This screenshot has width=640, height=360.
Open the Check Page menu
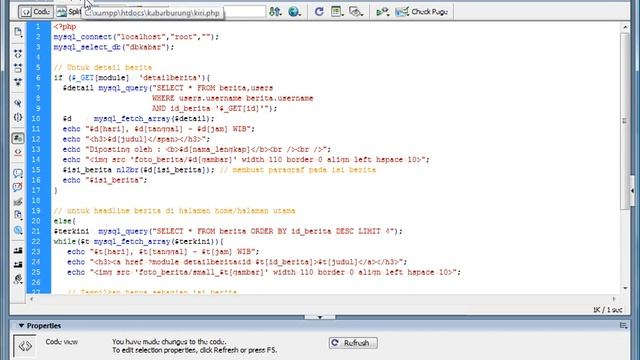click(x=422, y=12)
